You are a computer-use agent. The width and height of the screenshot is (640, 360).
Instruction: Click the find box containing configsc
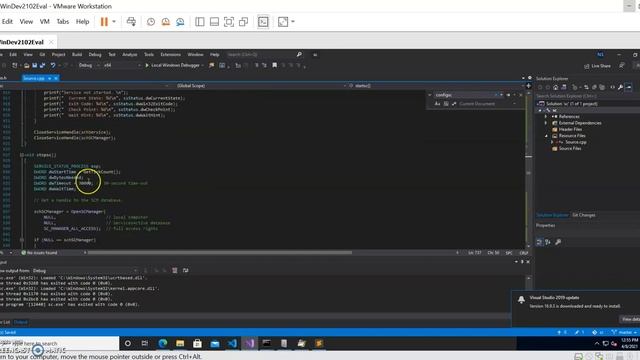[464, 95]
